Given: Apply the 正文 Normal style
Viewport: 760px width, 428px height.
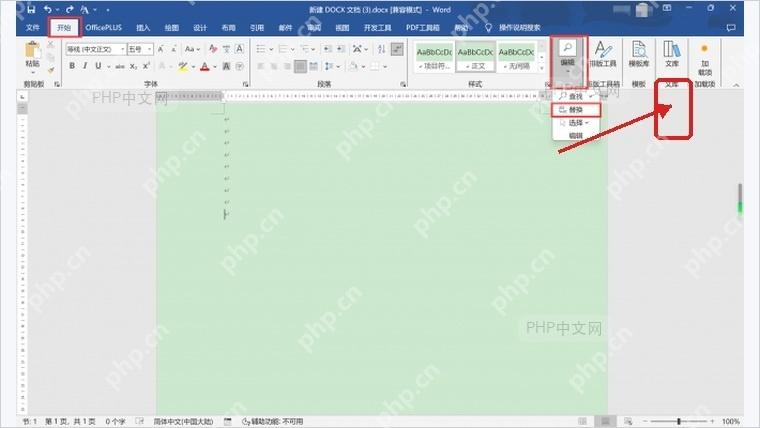Looking at the screenshot, I should coord(475,57).
